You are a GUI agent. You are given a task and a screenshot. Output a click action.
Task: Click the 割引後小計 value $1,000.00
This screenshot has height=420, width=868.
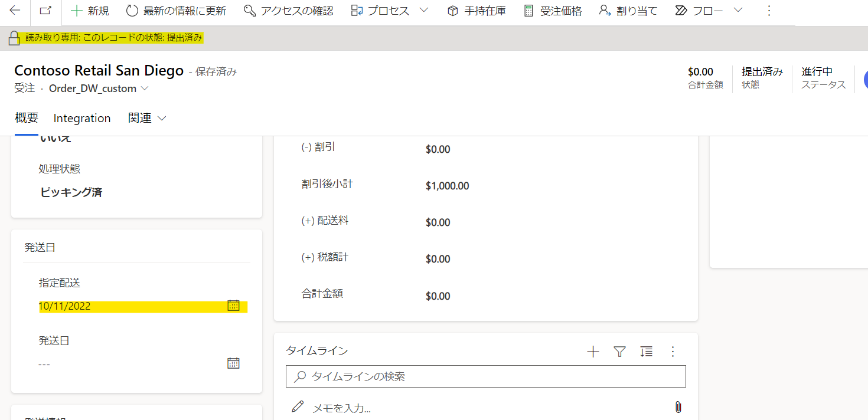[x=448, y=186]
